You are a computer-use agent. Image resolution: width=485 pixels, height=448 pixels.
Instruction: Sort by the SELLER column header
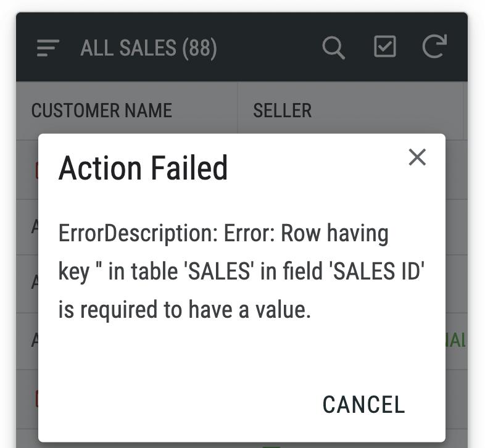(x=283, y=110)
